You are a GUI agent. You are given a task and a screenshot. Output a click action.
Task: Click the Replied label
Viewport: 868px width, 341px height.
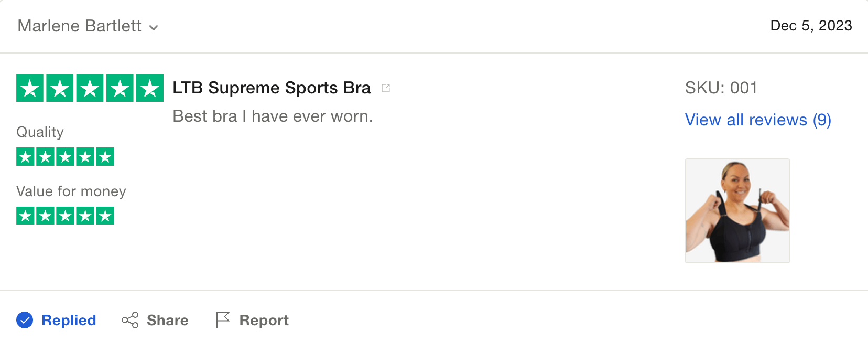point(69,321)
